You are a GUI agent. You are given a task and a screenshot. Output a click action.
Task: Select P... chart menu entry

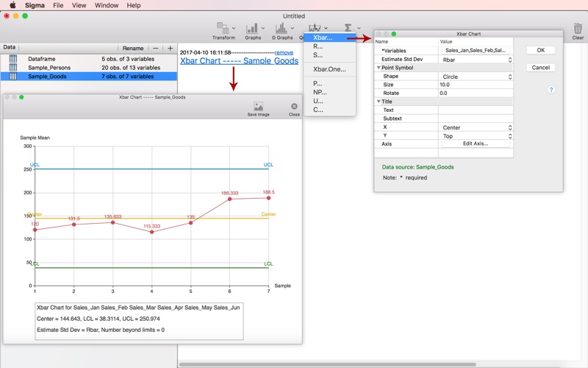pos(329,83)
